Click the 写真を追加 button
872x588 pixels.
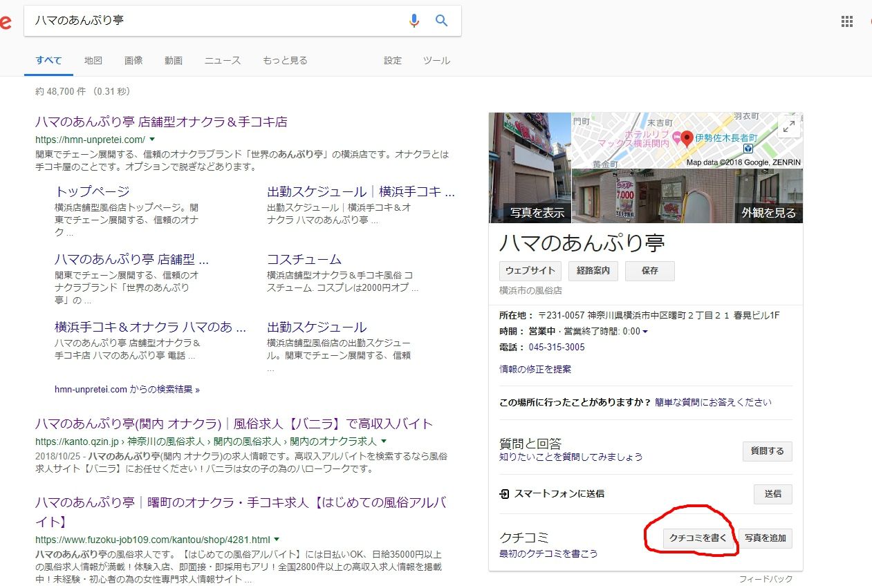coord(765,538)
